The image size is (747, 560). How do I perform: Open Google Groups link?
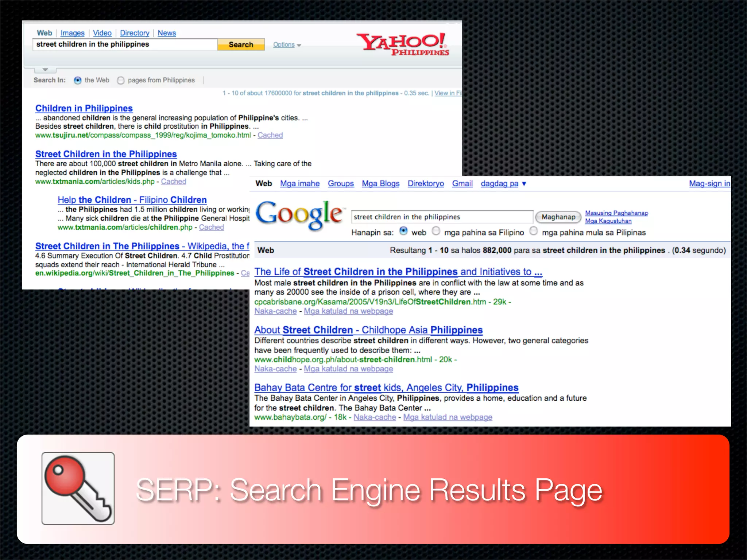(341, 183)
